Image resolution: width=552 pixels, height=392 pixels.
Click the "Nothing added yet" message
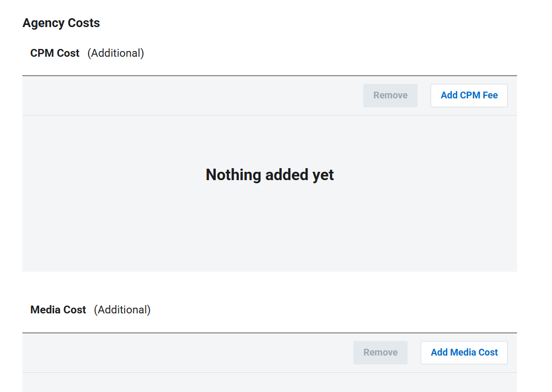[x=269, y=175]
